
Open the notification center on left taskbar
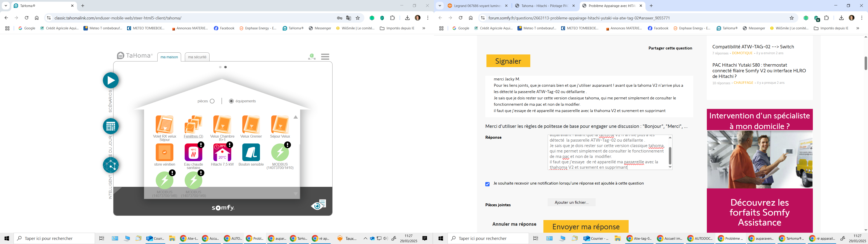(x=425, y=238)
